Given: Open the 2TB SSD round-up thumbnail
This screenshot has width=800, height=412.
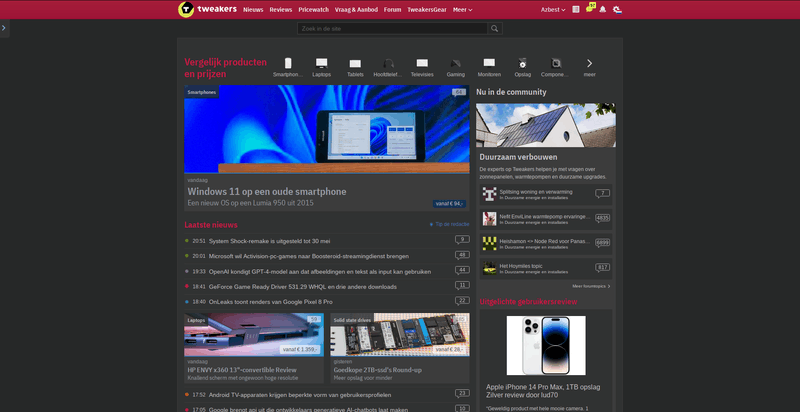Looking at the screenshot, I should click(x=400, y=334).
